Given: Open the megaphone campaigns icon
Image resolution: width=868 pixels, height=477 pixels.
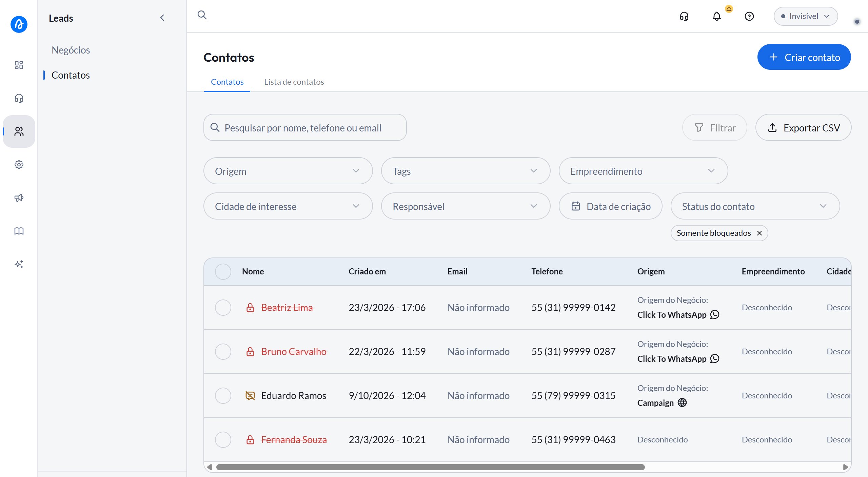Looking at the screenshot, I should point(19,198).
